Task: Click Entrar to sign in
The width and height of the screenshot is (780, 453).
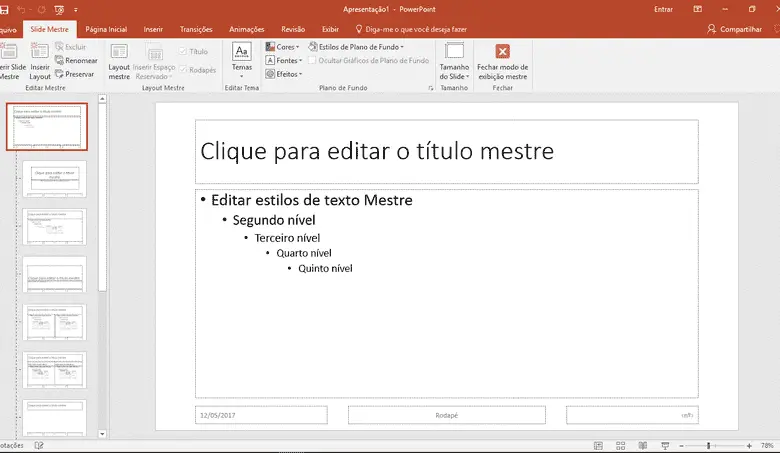Action: coord(663,9)
